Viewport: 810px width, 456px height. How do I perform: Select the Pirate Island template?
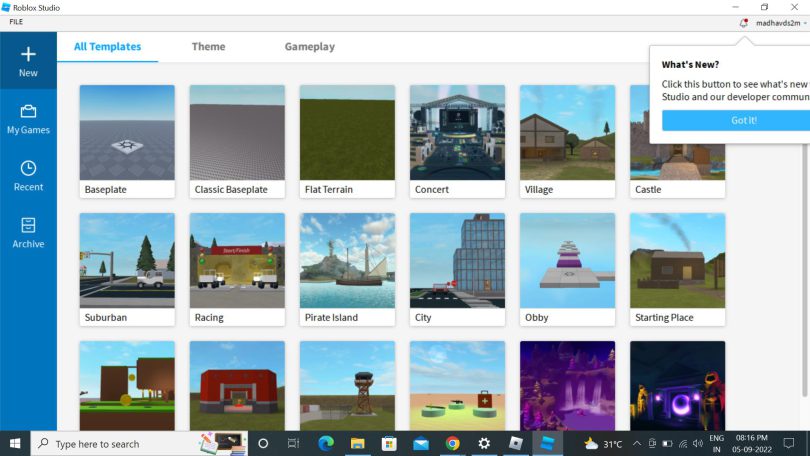coord(347,260)
